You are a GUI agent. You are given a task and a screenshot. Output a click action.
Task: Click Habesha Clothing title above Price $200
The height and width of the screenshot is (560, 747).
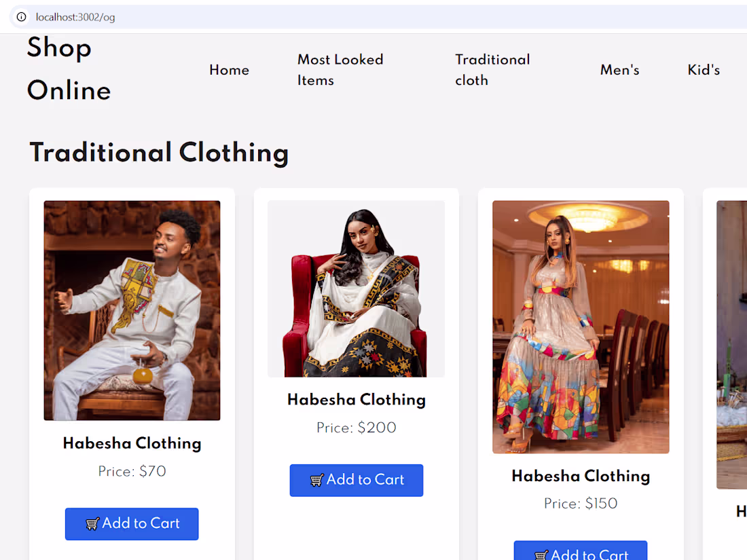point(357,400)
